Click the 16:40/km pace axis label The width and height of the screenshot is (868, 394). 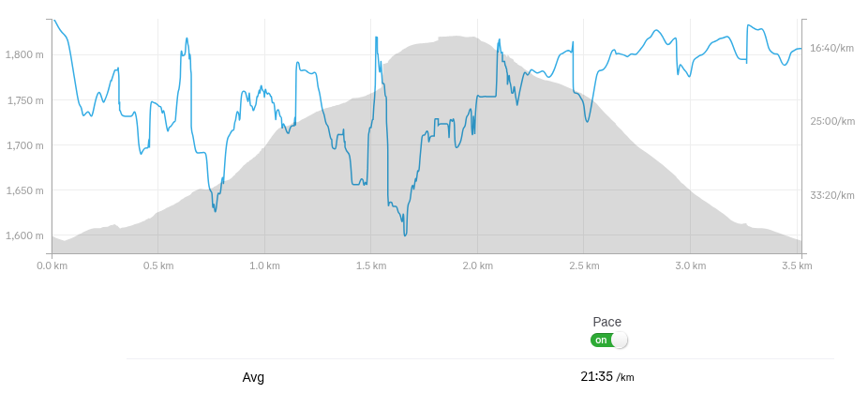[x=832, y=48]
